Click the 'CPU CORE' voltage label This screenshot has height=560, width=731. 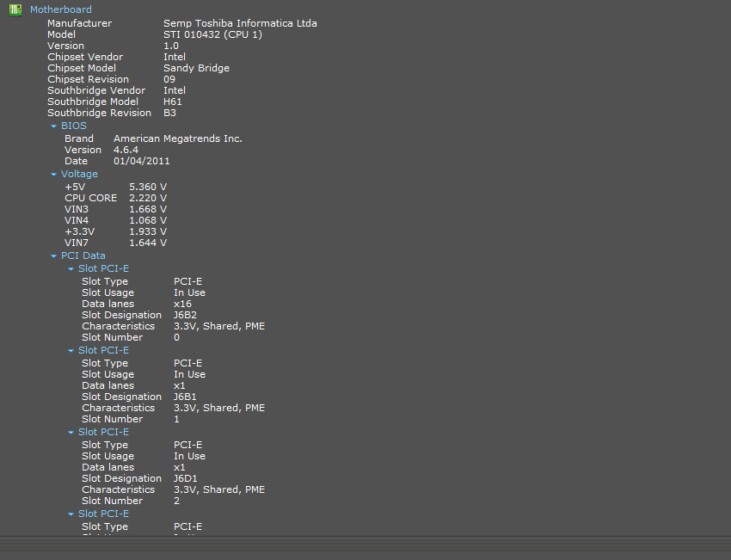(91, 198)
